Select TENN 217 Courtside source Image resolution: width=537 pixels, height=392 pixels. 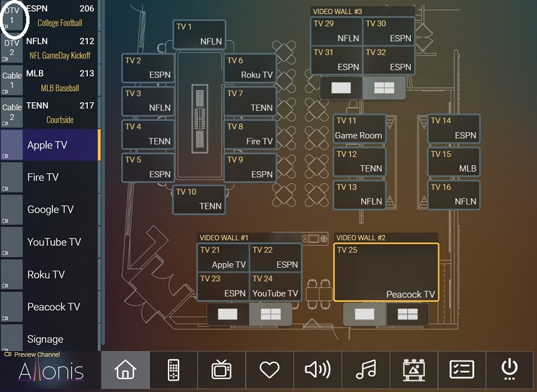(60, 112)
